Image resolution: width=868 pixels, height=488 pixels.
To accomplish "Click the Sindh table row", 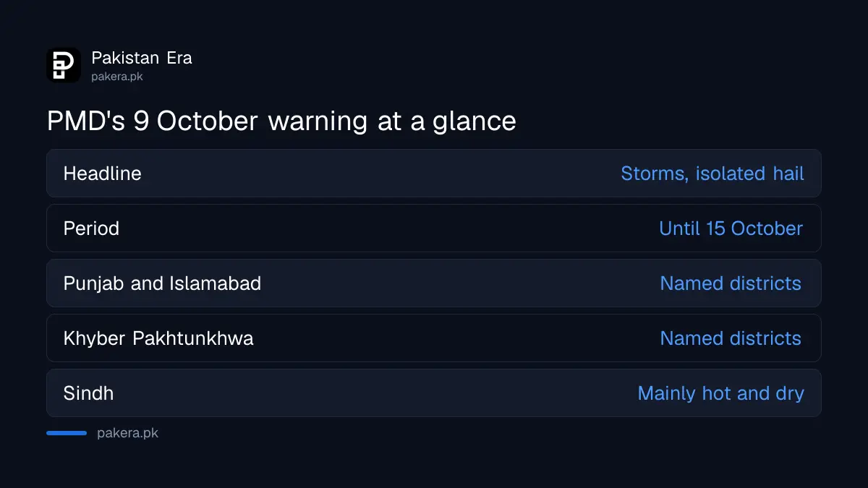I will [434, 393].
